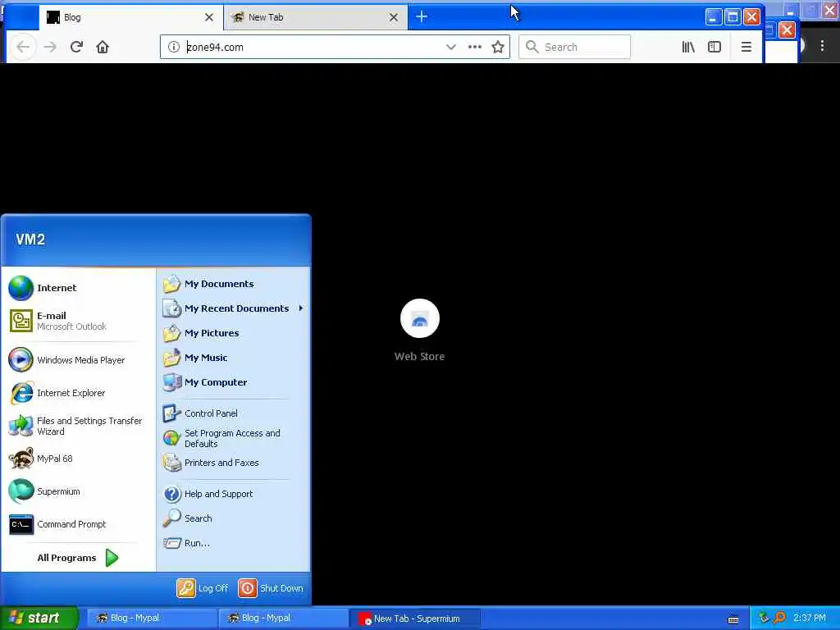Switch to New Tab - Supermium taskbar button
The height and width of the screenshot is (630, 840).
pos(414,619)
